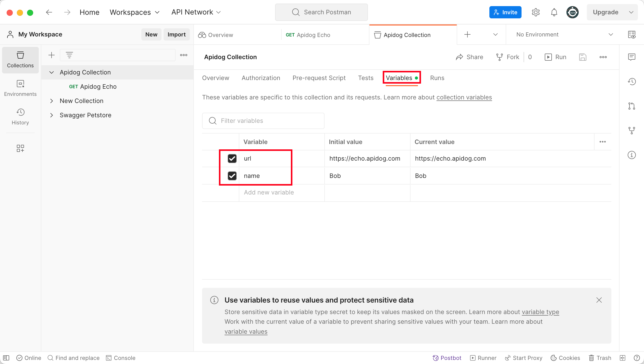Share the Apidog Collection
Screen dimensions: 644x364
click(469, 57)
